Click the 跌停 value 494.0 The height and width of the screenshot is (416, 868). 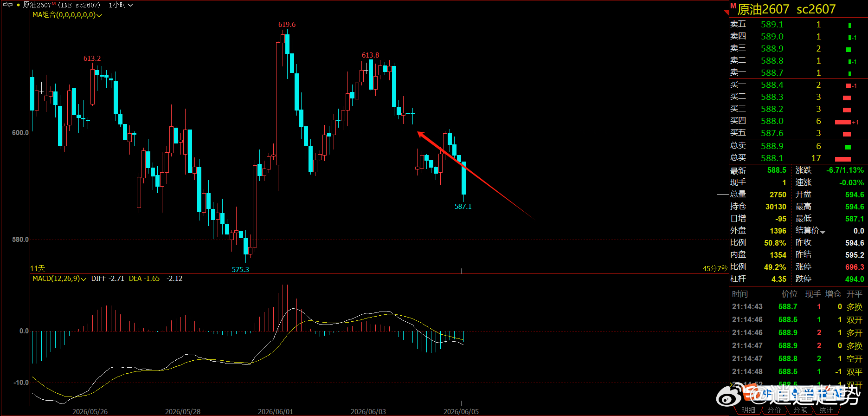point(855,279)
